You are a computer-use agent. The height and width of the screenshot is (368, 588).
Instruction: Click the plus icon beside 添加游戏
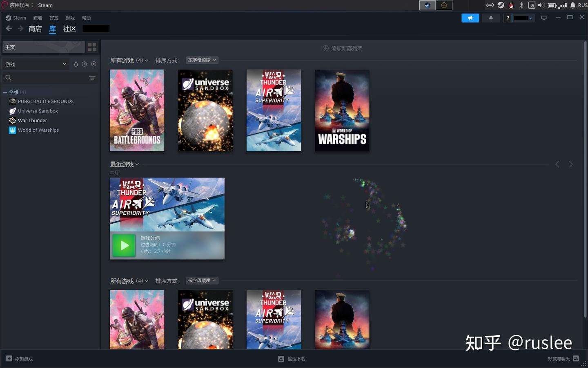[x=9, y=359]
